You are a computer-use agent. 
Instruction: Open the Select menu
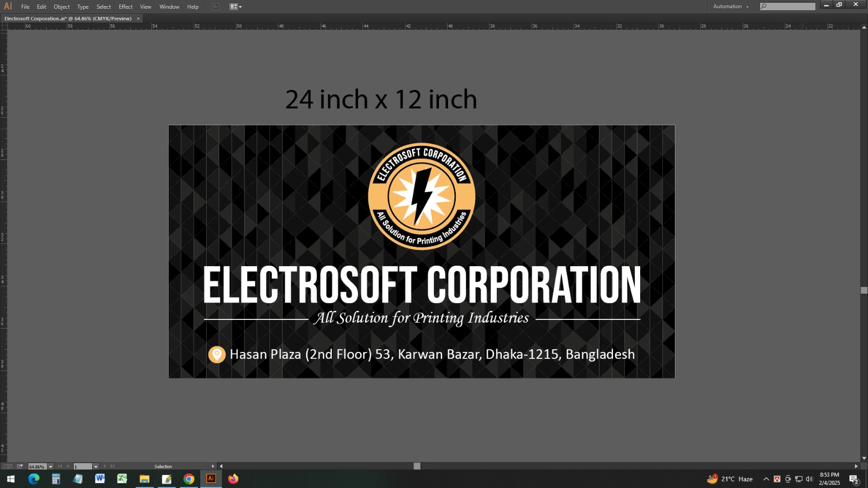(104, 7)
